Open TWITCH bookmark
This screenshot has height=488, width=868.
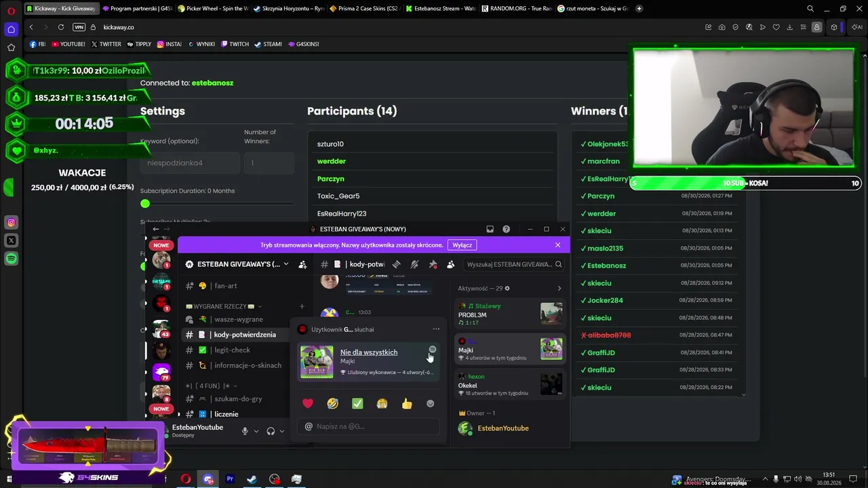point(235,44)
